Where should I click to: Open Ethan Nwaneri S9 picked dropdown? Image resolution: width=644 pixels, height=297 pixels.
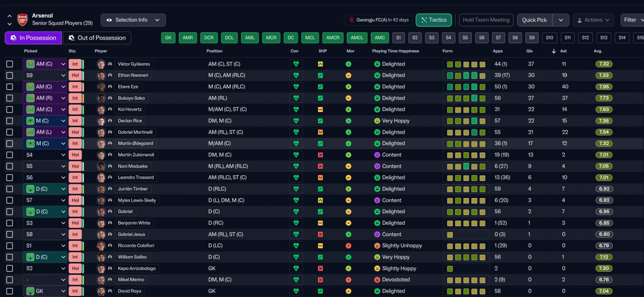pos(45,75)
